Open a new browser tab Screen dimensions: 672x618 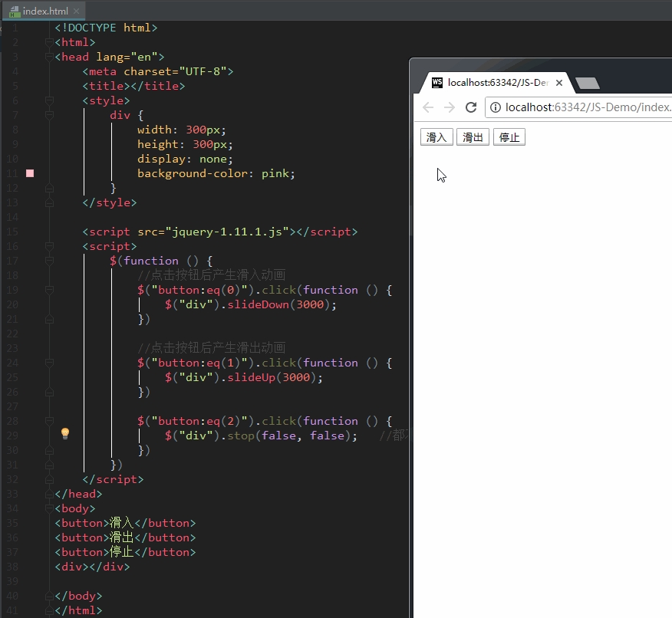587,84
